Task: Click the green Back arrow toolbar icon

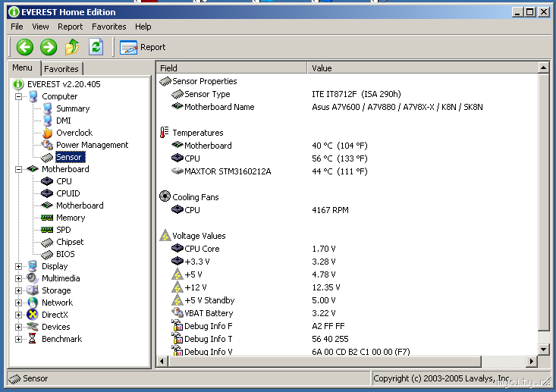Action: pos(25,47)
